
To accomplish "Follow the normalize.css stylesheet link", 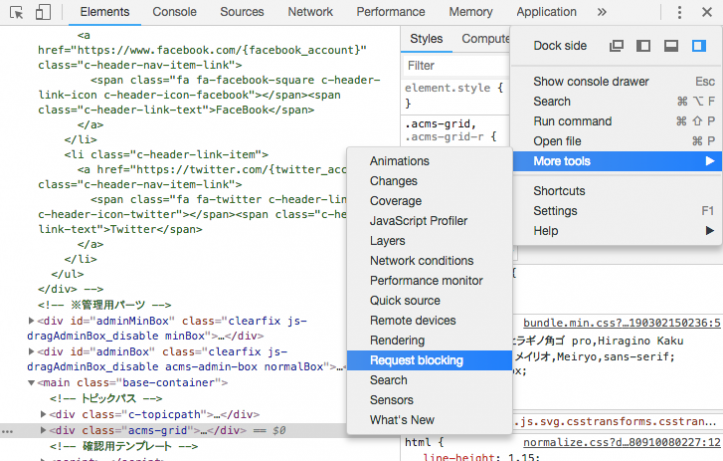I will tap(621, 441).
